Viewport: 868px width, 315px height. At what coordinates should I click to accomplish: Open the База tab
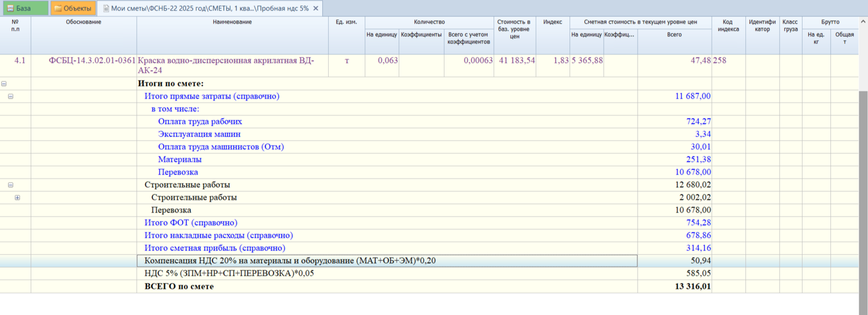click(x=24, y=8)
